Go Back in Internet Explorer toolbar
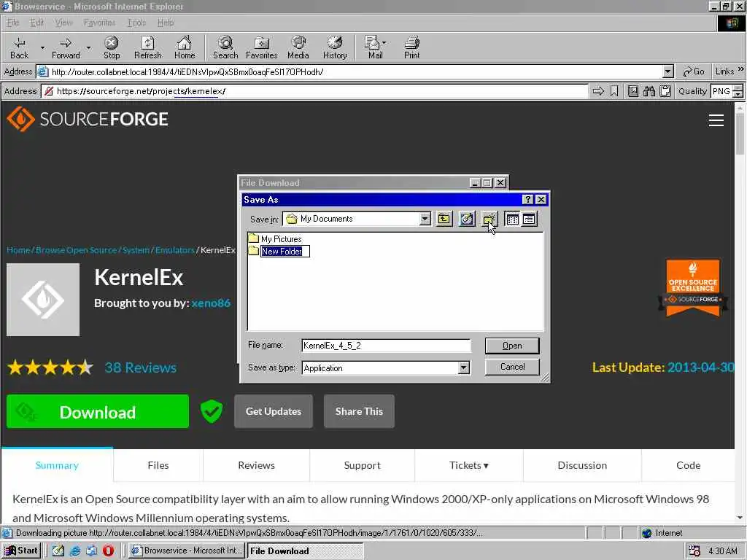 [19, 47]
